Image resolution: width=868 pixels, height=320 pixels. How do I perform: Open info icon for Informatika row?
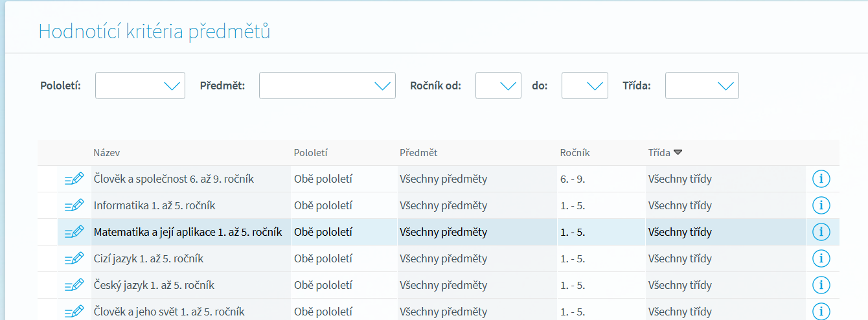pos(821,205)
